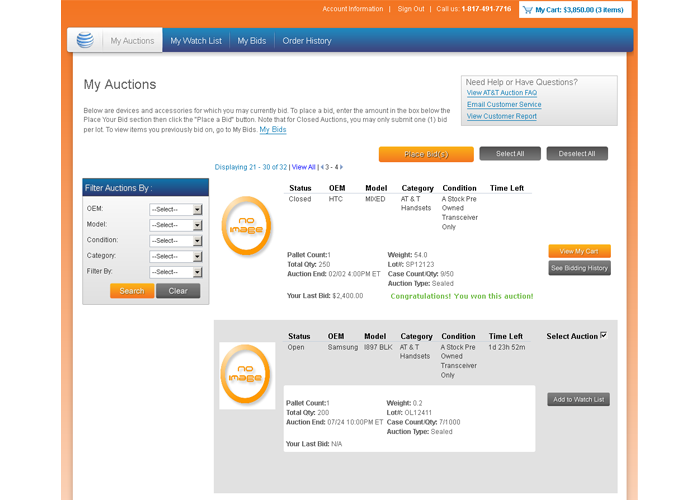Image resolution: width=700 pixels, height=500 pixels.
Task: Go to previous page arrow in pagination
Action: [x=322, y=167]
